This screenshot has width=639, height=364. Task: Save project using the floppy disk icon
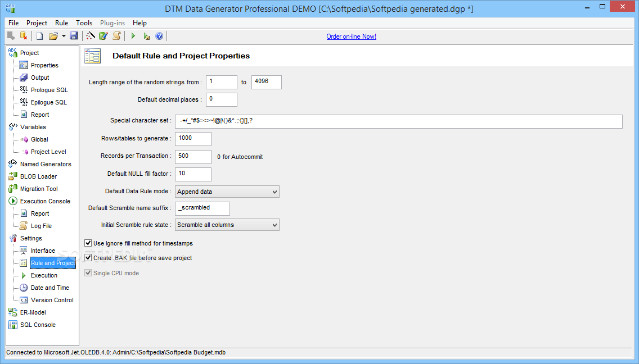(x=74, y=36)
